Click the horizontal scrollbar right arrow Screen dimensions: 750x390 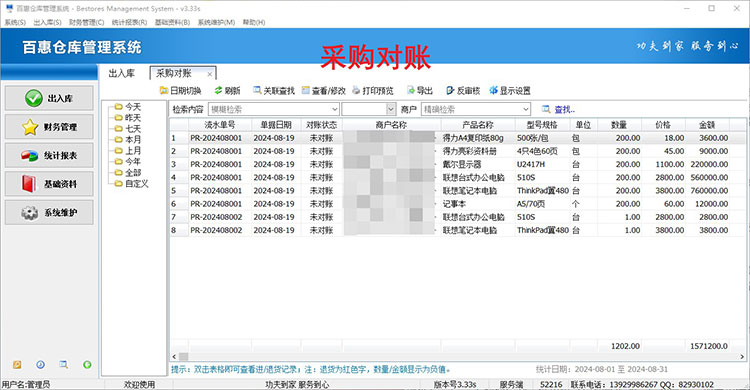tap(742, 357)
